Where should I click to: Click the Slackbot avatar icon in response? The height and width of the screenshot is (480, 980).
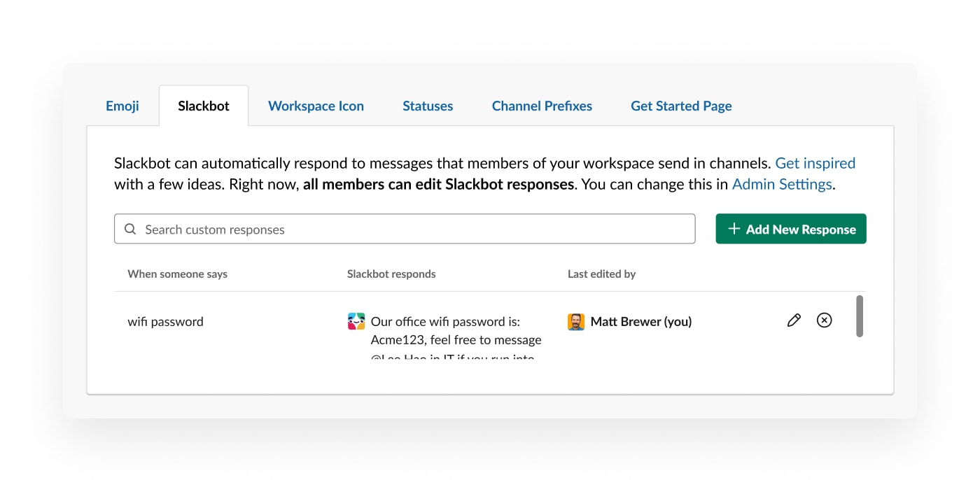pos(356,322)
